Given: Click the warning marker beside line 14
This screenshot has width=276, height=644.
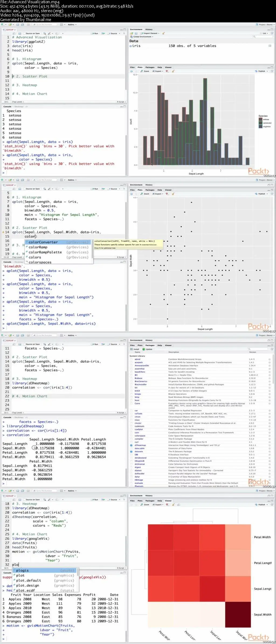Looking at the screenshot, I should (x=3, y=232).
